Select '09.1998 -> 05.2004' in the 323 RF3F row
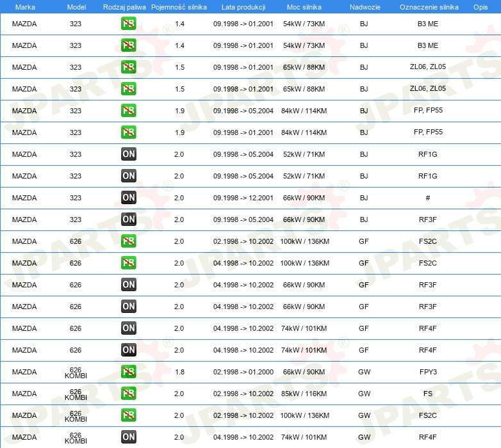 click(243, 220)
